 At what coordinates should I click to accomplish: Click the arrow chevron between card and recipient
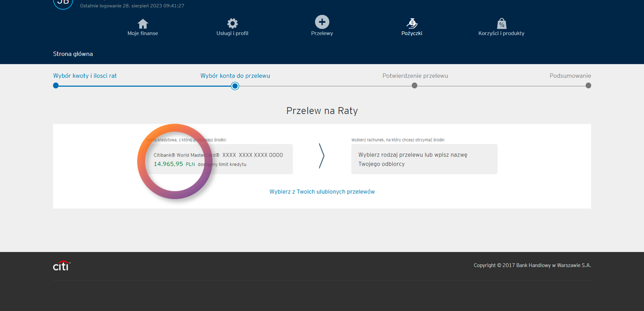click(x=322, y=156)
